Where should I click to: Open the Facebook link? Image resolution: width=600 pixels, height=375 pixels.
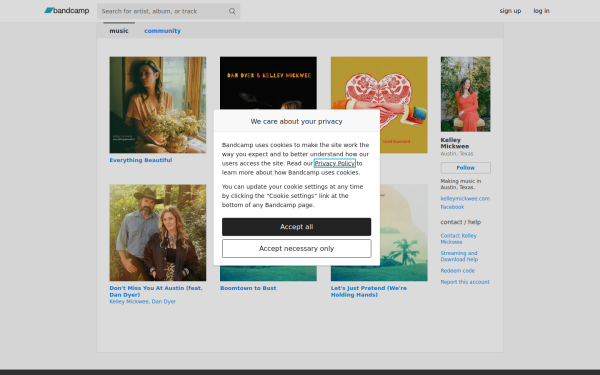coord(452,207)
